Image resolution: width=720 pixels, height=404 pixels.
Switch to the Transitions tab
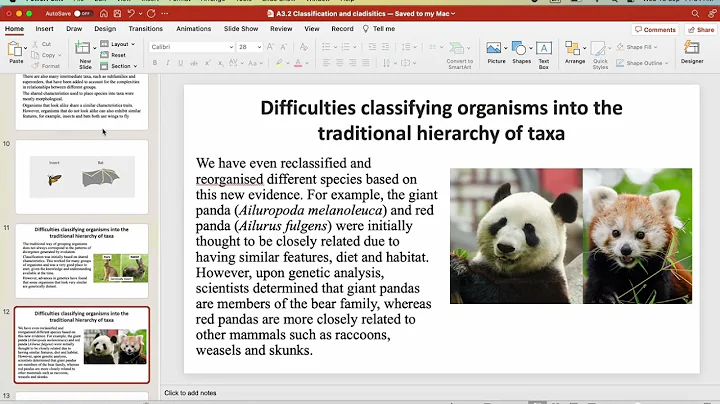[x=146, y=28]
